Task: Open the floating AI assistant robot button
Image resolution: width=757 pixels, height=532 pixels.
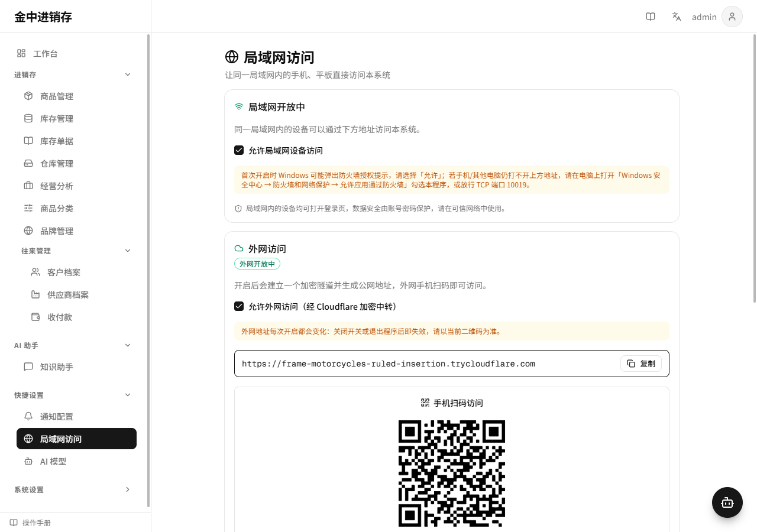Action: [x=727, y=502]
